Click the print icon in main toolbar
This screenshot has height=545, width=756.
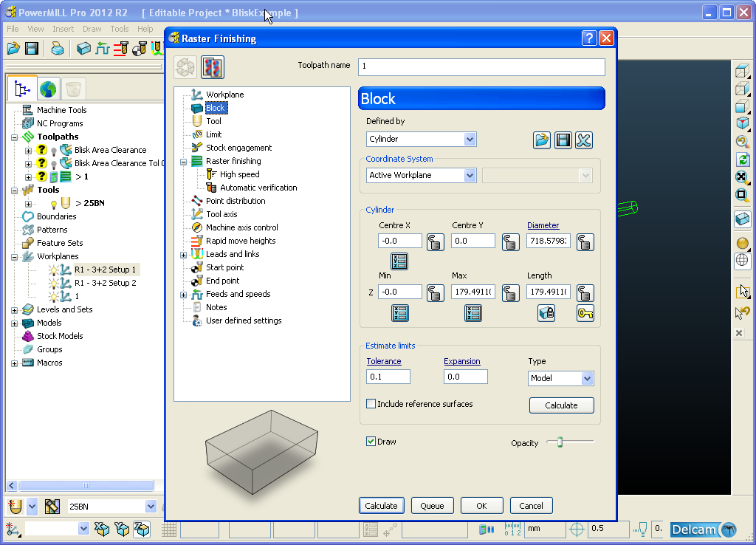pyautogui.click(x=58, y=48)
